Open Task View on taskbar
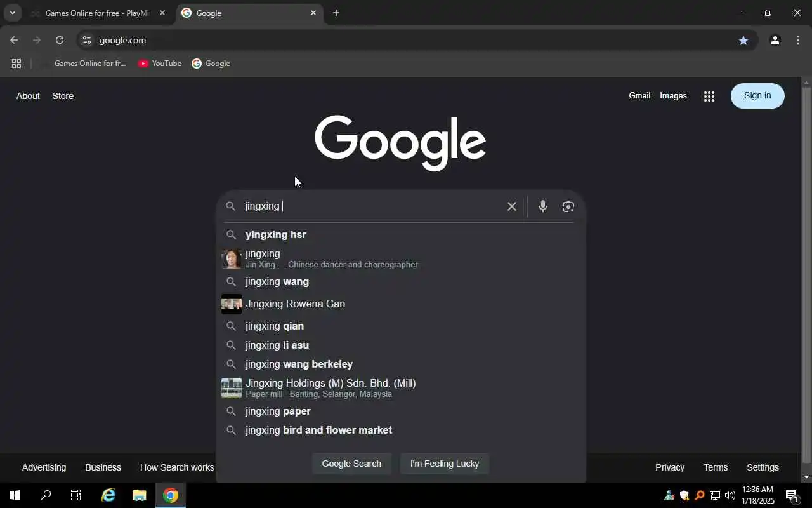The image size is (812, 508). click(76, 495)
